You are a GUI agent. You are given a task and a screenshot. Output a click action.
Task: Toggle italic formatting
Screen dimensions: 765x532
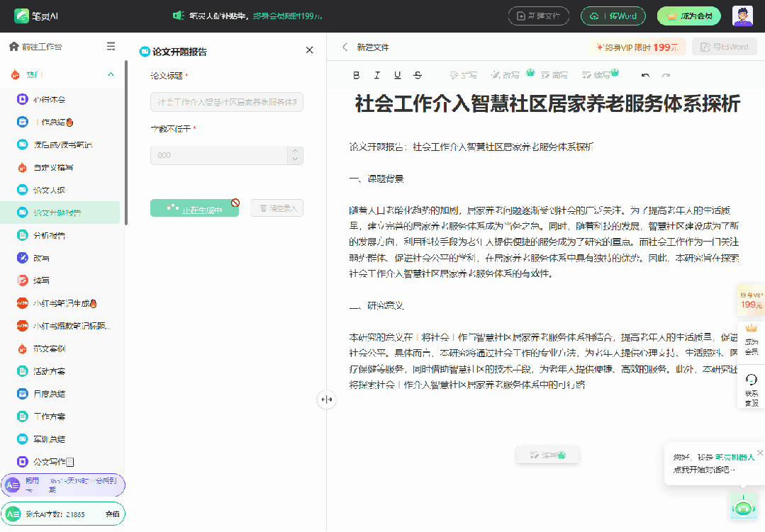(377, 74)
